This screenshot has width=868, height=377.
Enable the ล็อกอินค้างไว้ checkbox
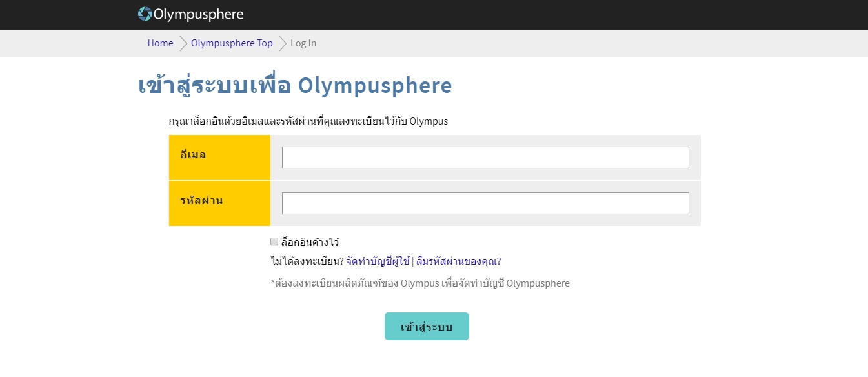274,242
